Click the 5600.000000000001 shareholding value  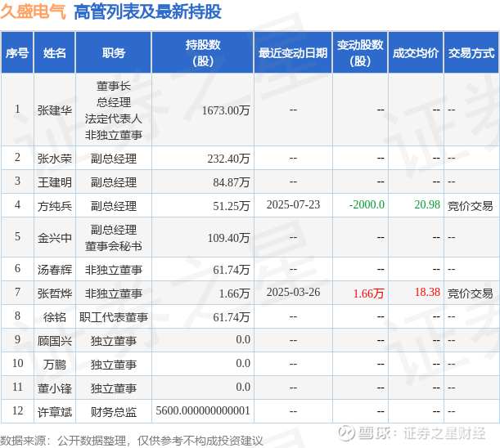tap(203, 410)
